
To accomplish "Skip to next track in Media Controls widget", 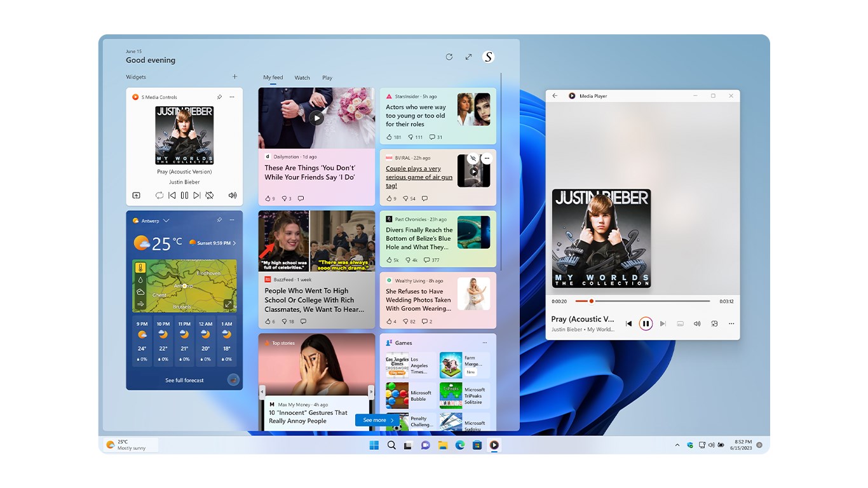I will [x=197, y=196].
